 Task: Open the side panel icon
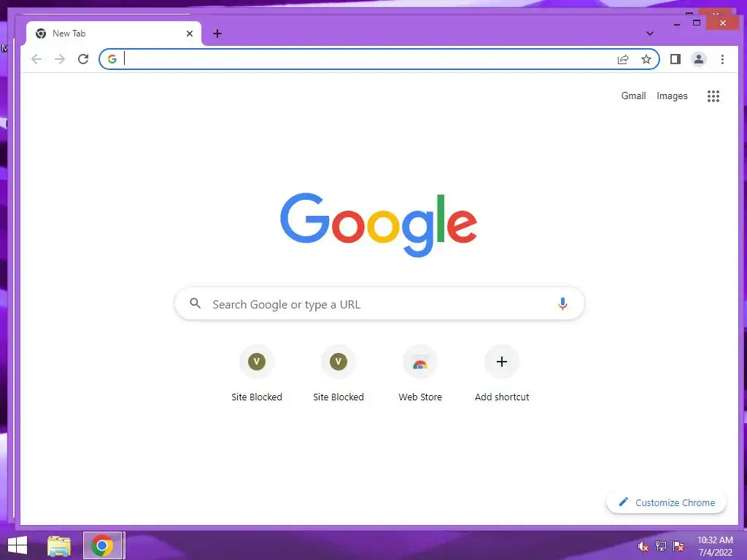click(x=675, y=59)
